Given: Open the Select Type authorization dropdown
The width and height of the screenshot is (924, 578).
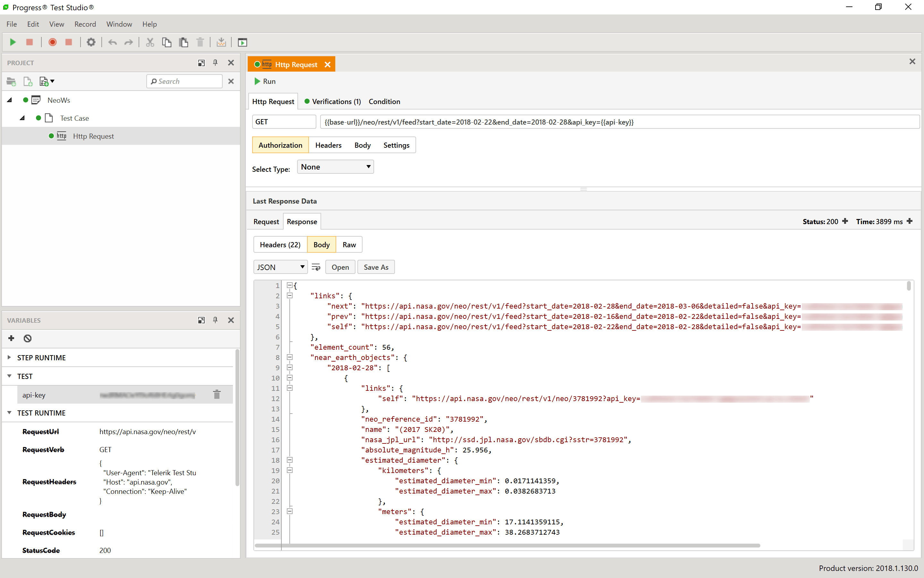Looking at the screenshot, I should (x=336, y=167).
